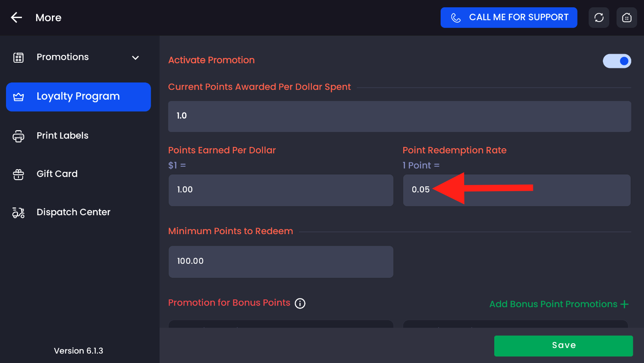Screen dimensions: 644x363
Task: Click the back arrow icon
Action: click(x=16, y=18)
